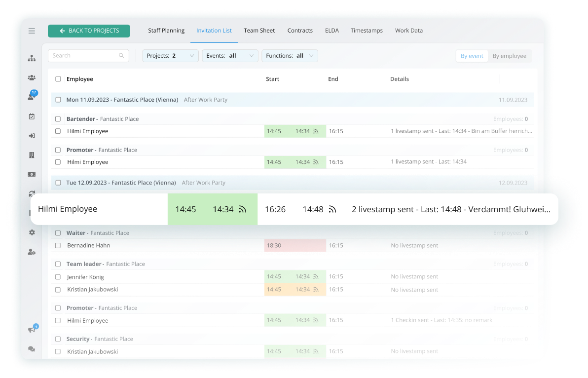Open the Events filter dropdown
Screen dimensions: 588x378
tap(230, 56)
